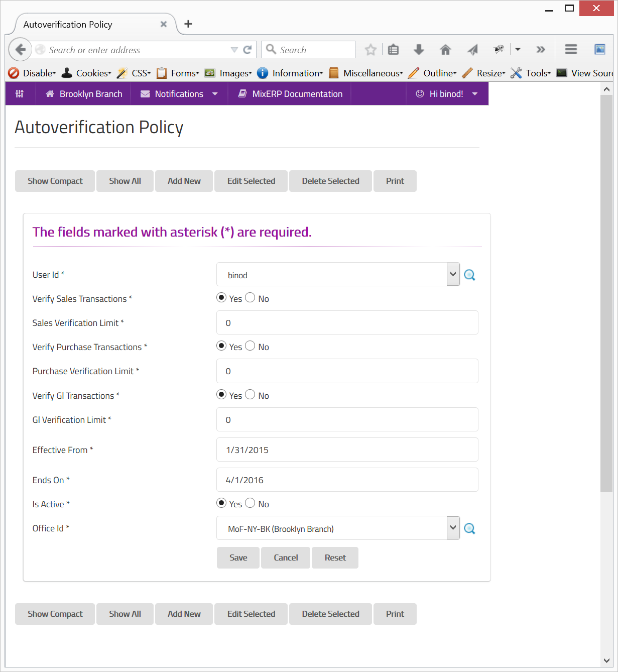Expand the User Id dropdown

(x=453, y=274)
